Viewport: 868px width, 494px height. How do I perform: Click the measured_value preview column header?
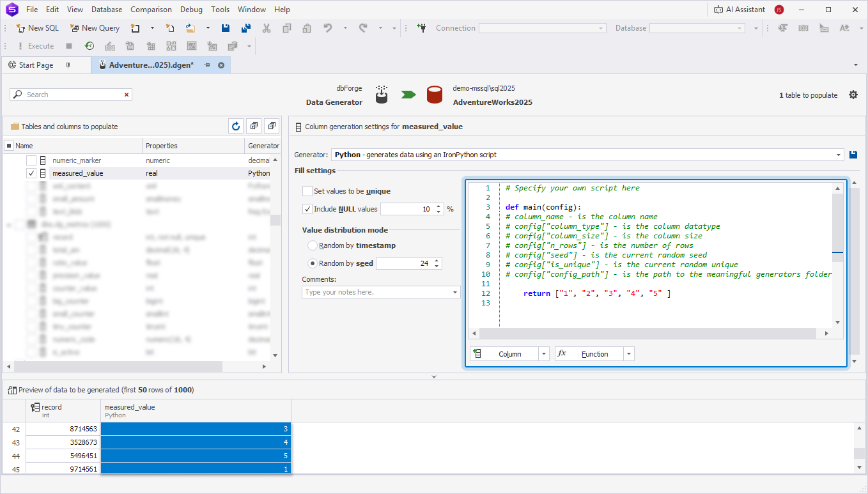point(196,411)
